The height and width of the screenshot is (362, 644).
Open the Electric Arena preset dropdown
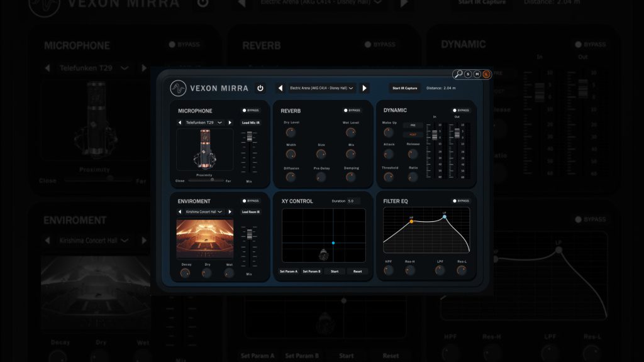[x=321, y=88]
